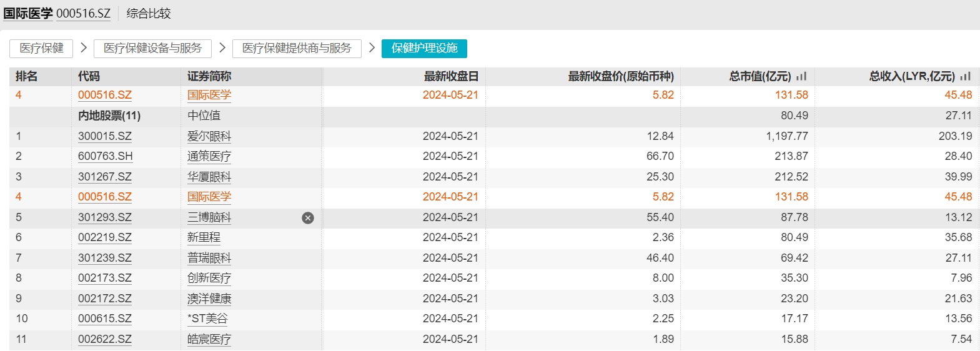This screenshot has width=980, height=351.
Task: Click closing price 8.00
Action: click(x=663, y=278)
